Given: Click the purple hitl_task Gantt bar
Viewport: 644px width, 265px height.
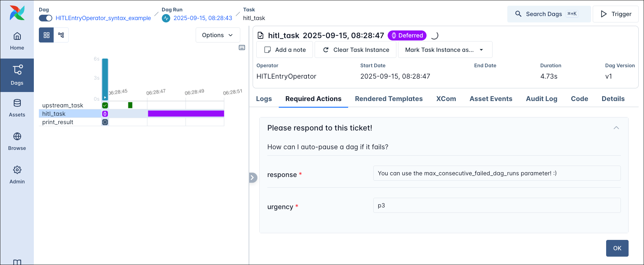Looking at the screenshot, I should pyautogui.click(x=186, y=114).
